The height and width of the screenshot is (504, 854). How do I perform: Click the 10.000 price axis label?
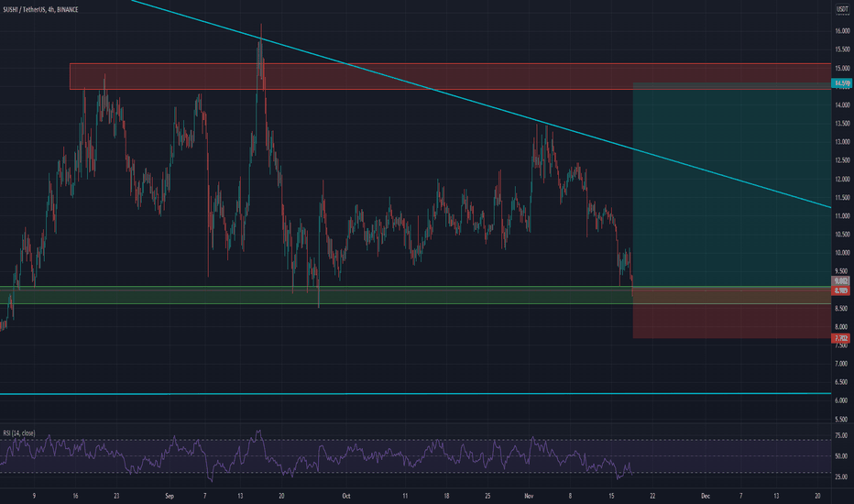[842, 253]
